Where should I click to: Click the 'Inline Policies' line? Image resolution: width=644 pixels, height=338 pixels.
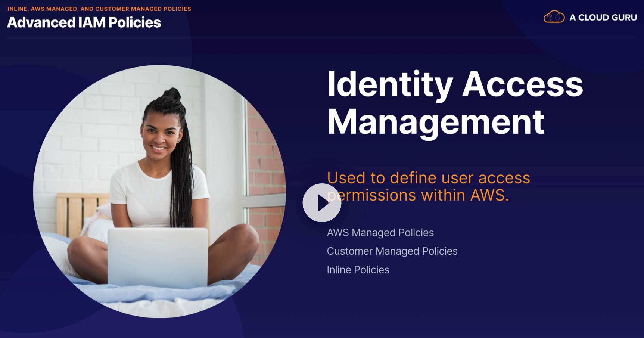pyautogui.click(x=358, y=270)
